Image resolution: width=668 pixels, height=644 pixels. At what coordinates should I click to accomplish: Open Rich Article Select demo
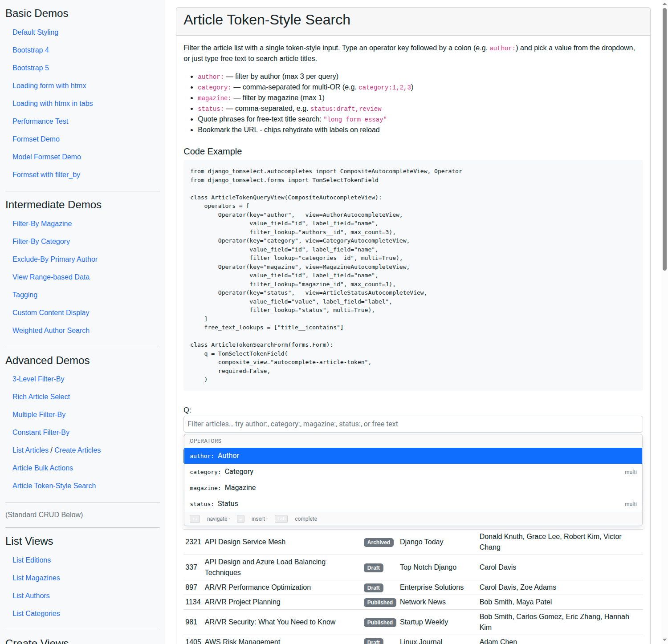pyautogui.click(x=41, y=397)
